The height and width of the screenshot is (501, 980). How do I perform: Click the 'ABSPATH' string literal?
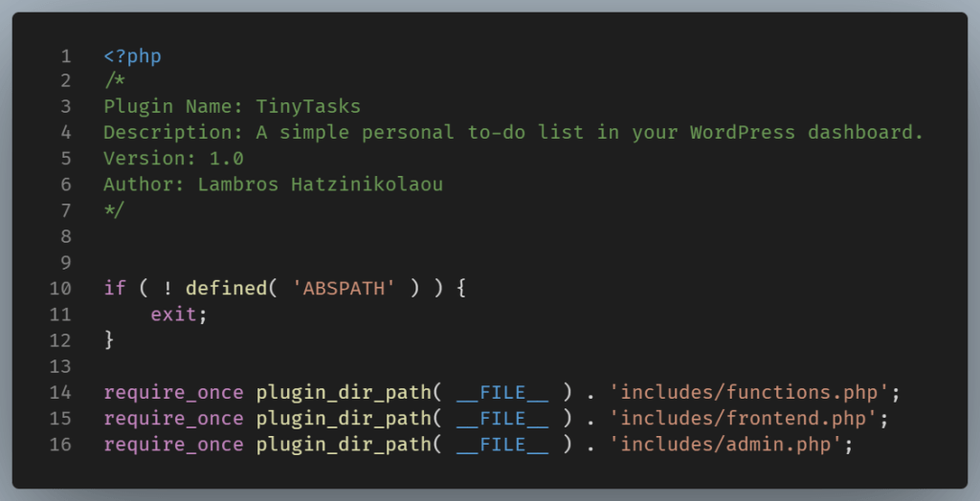click(x=344, y=289)
